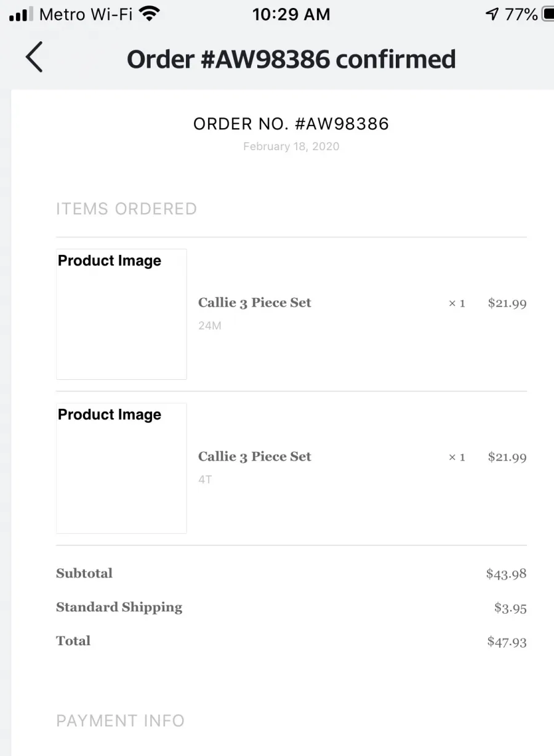554x756 pixels.
Task: Select the Callie 3 Piece Set 4T title
Action: (255, 456)
